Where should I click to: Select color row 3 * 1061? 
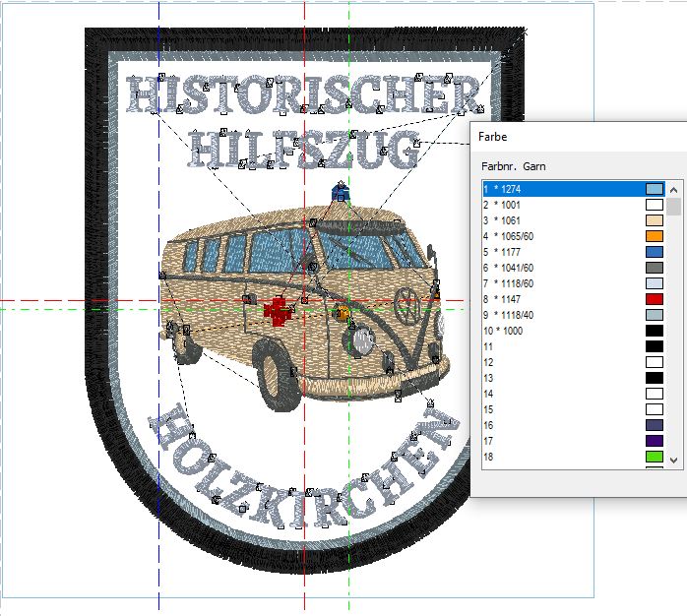pyautogui.click(x=574, y=220)
